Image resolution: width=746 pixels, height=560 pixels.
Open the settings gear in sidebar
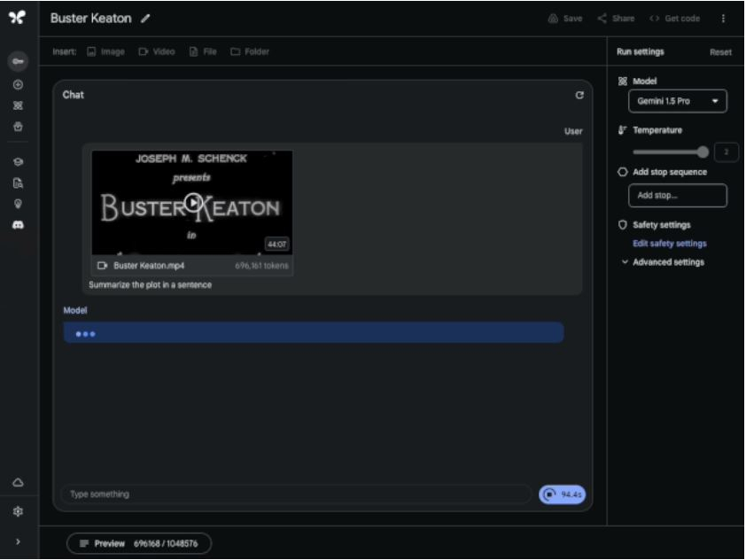(x=18, y=511)
